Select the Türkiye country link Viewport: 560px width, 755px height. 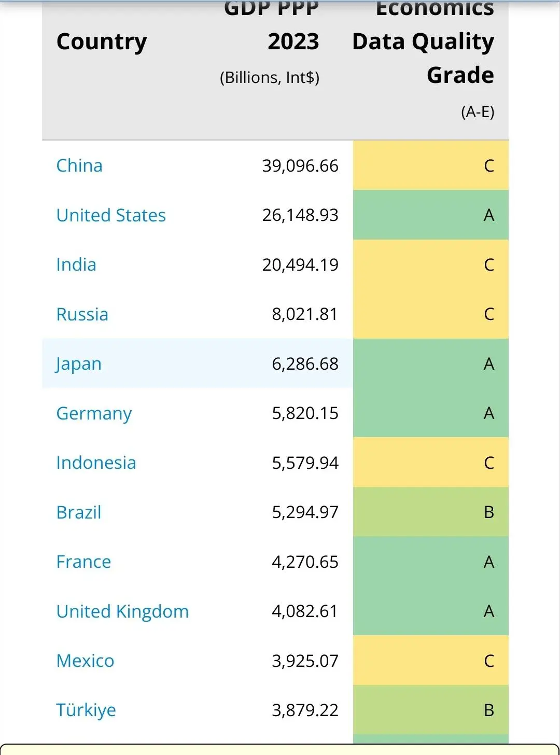click(x=86, y=710)
